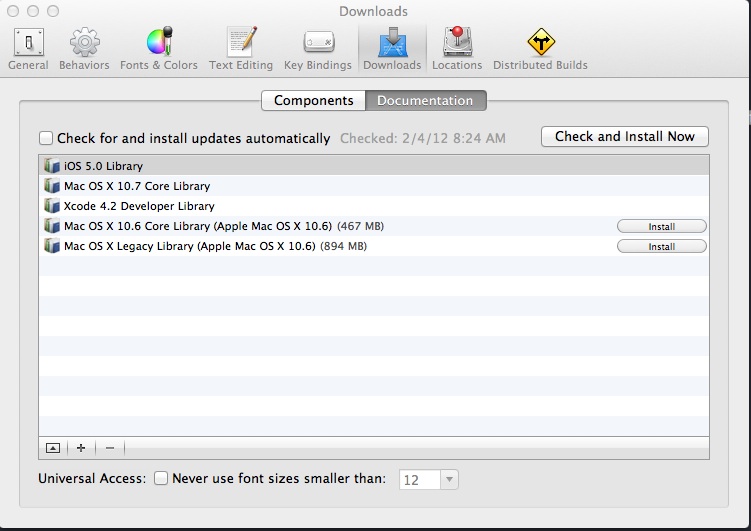Open Fonts & Colors preferences
This screenshot has height=531, width=751.
point(159,49)
